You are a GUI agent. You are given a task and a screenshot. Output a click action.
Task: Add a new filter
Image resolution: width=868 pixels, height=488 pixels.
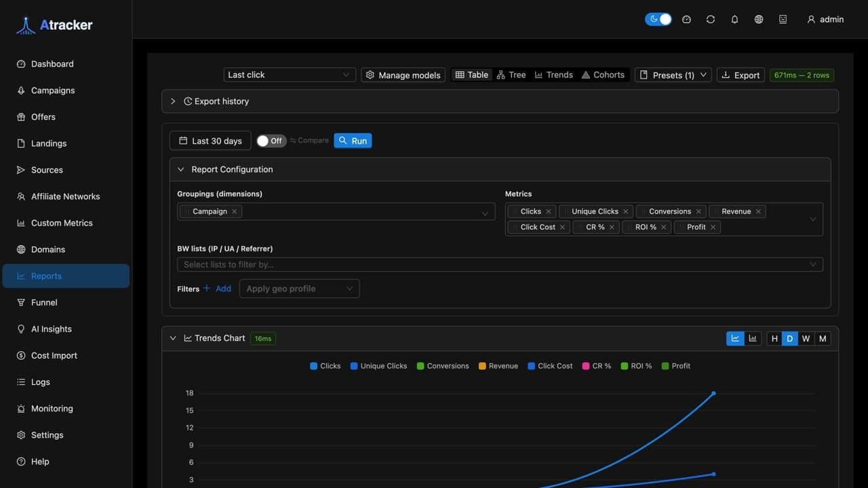click(x=217, y=289)
